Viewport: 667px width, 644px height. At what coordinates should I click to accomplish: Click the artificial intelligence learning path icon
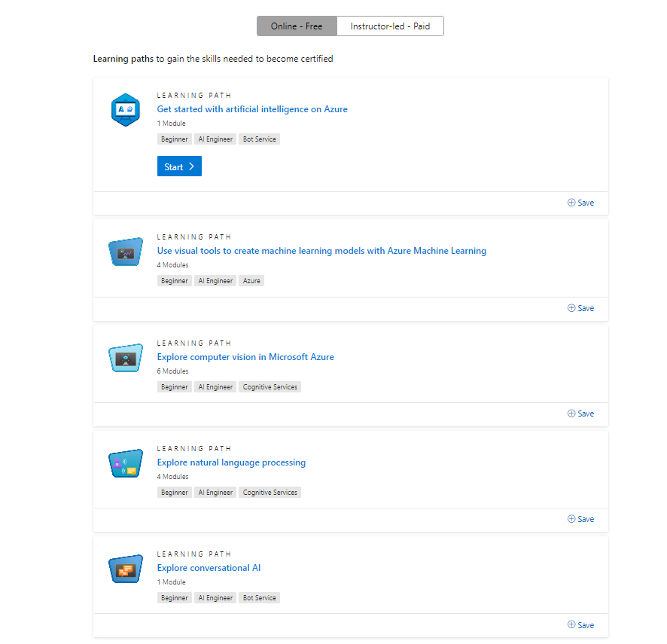[125, 109]
